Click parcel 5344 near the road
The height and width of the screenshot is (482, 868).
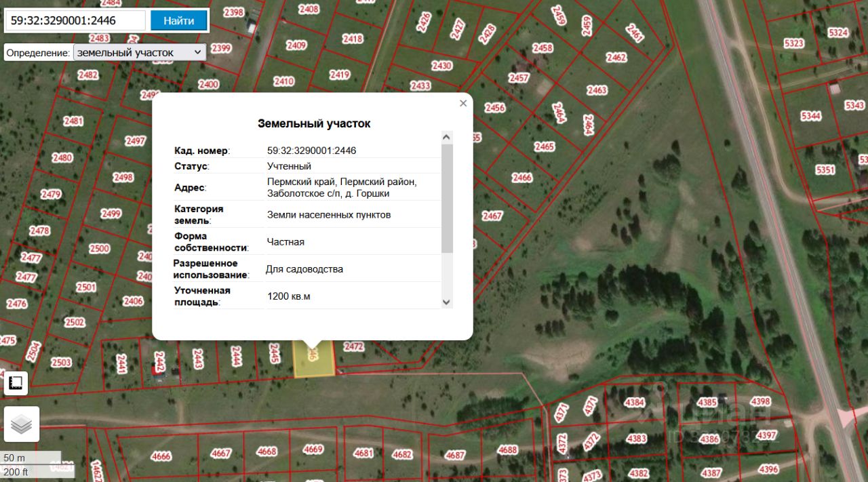tap(810, 116)
